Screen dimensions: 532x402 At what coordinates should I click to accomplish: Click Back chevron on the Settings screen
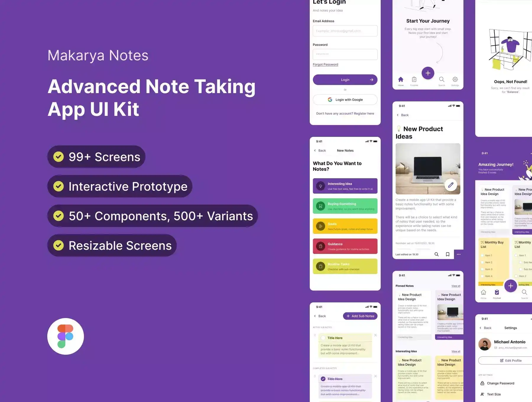click(481, 328)
